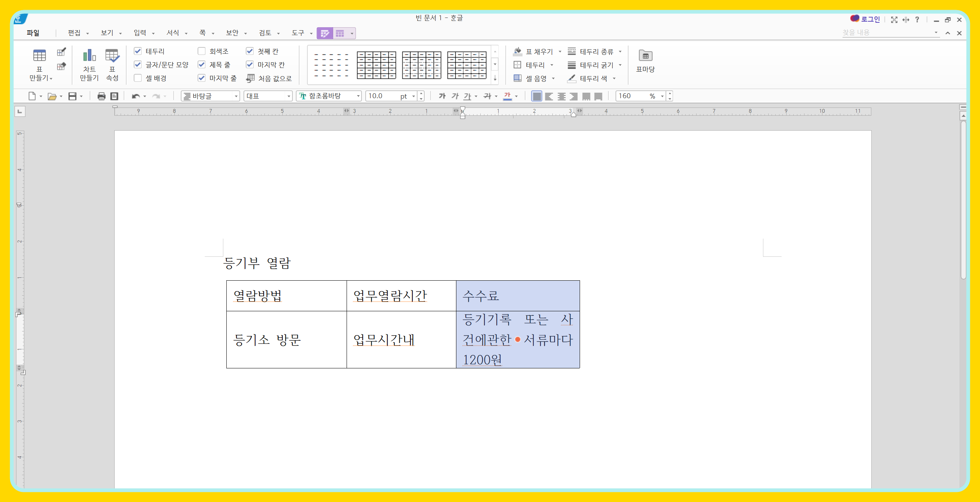The width and height of the screenshot is (980, 502).
Task: Click the save disk icon
Action: [72, 96]
